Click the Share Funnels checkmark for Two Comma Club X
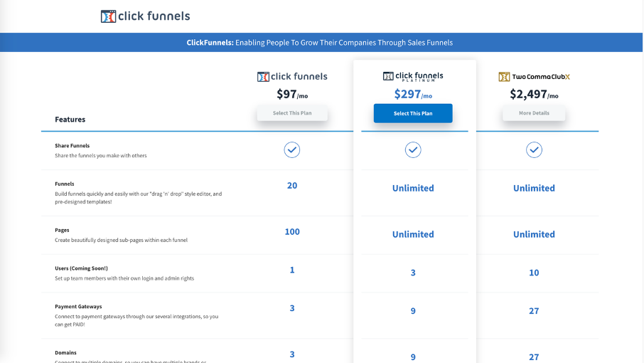This screenshot has height=363, width=644. click(534, 149)
